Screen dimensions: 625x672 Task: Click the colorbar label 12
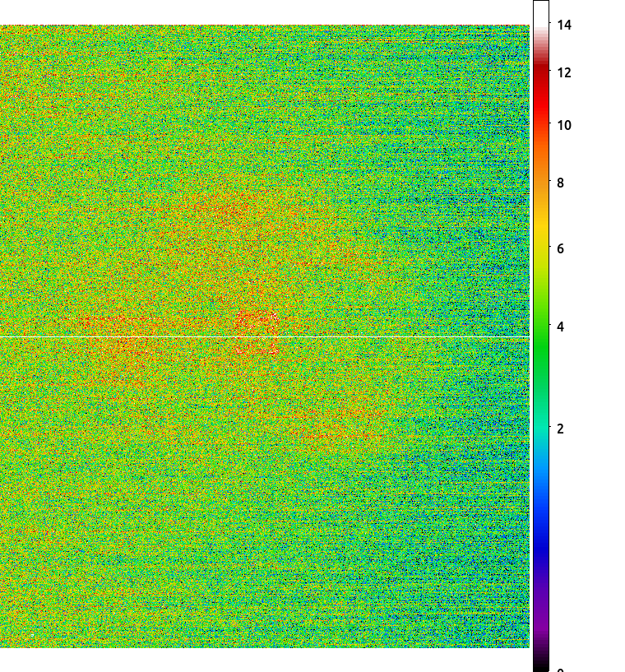564,73
